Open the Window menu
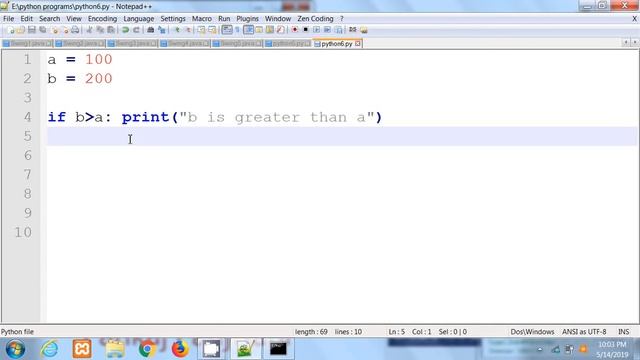 pyautogui.click(x=278, y=19)
